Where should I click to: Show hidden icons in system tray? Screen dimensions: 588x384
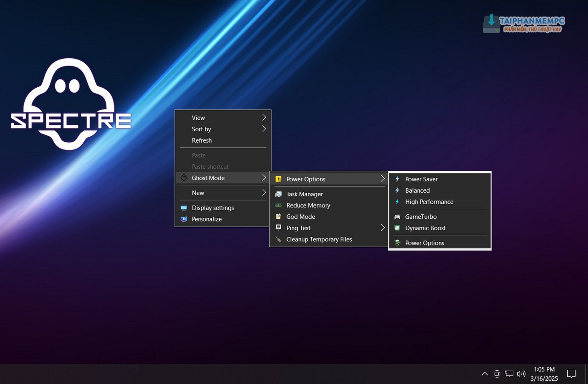click(x=485, y=374)
